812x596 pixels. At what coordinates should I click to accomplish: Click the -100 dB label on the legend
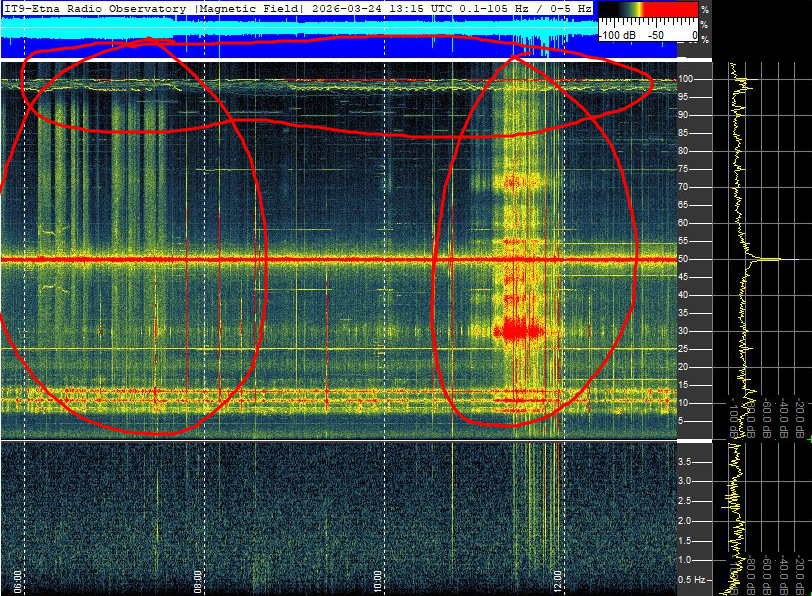point(618,34)
